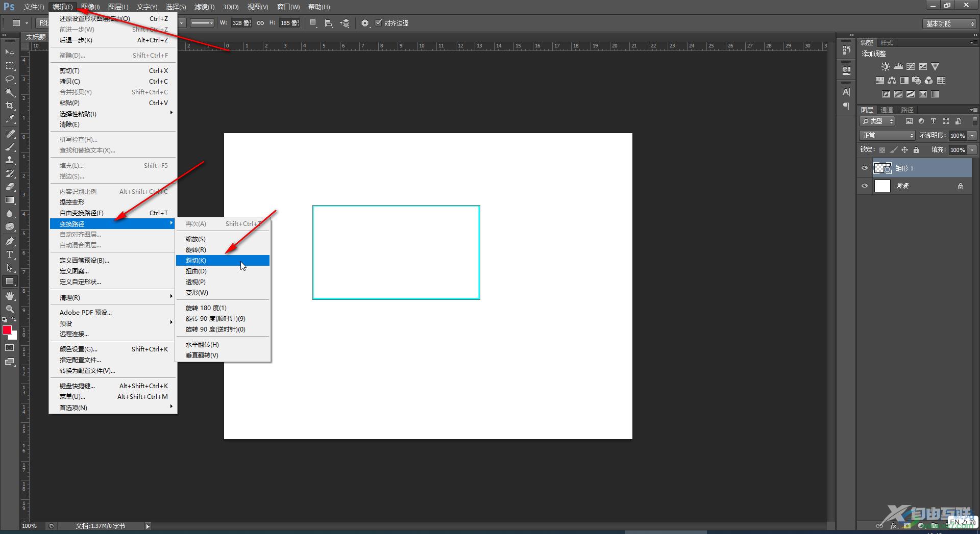Expand the 首选项(N) submenu
Image resolution: width=980 pixels, height=534 pixels.
[113, 408]
